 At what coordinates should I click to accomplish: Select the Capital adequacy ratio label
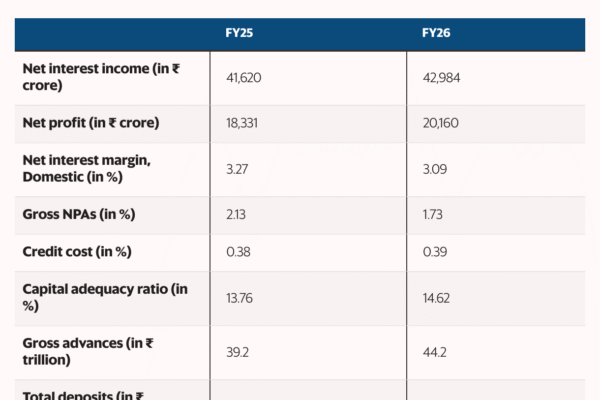click(x=105, y=297)
